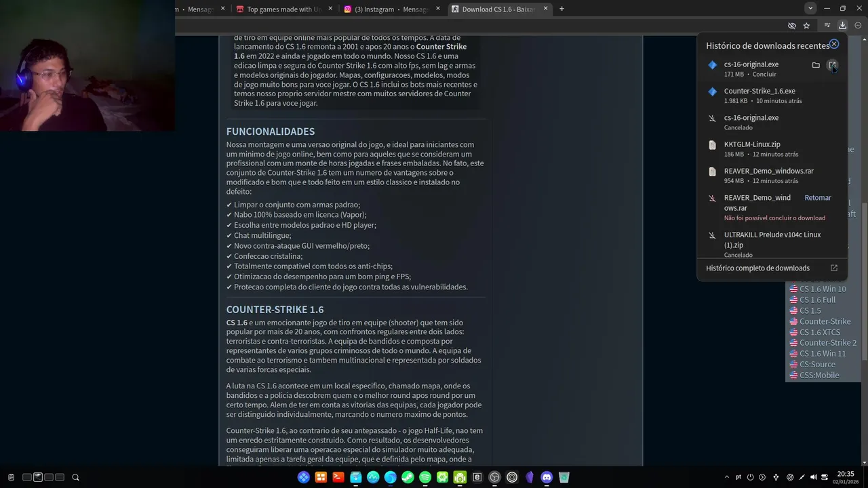Viewport: 868px width, 488px height.
Task: Expand the tab search dropdown arrow
Action: click(810, 8)
